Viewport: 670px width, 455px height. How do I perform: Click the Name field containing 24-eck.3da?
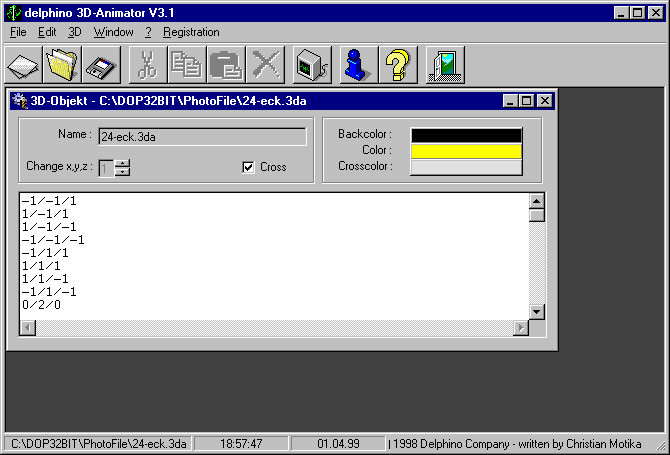202,137
